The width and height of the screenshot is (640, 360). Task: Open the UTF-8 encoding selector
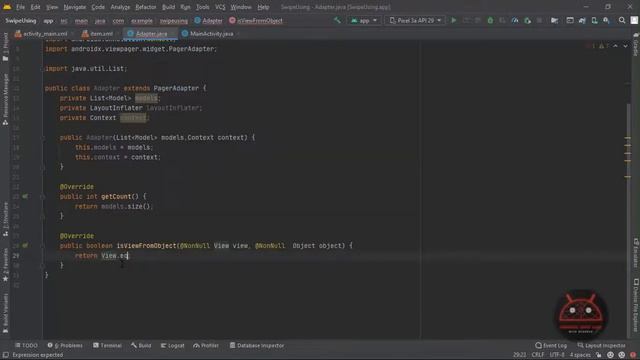557,355
